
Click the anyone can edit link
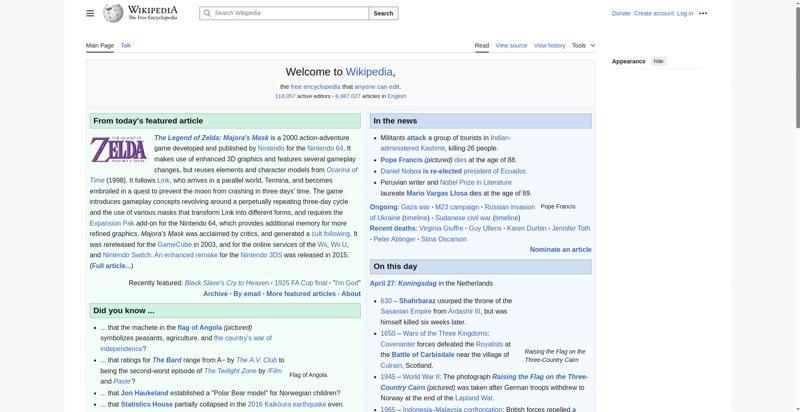pos(377,87)
